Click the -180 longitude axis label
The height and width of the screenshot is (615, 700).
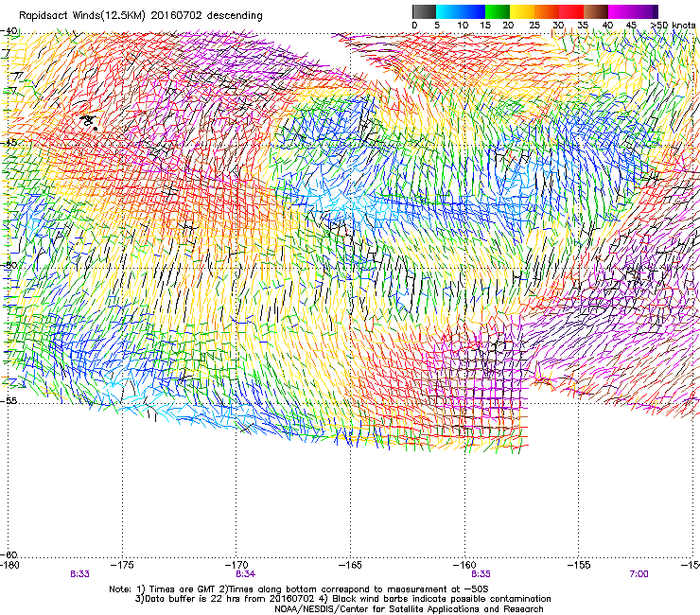coord(9,565)
